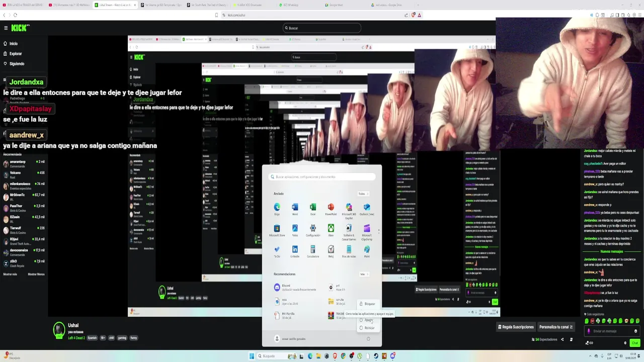644x362 pixels.
Task: Click Ushal's channel avatar below video
Action: tap(59, 330)
